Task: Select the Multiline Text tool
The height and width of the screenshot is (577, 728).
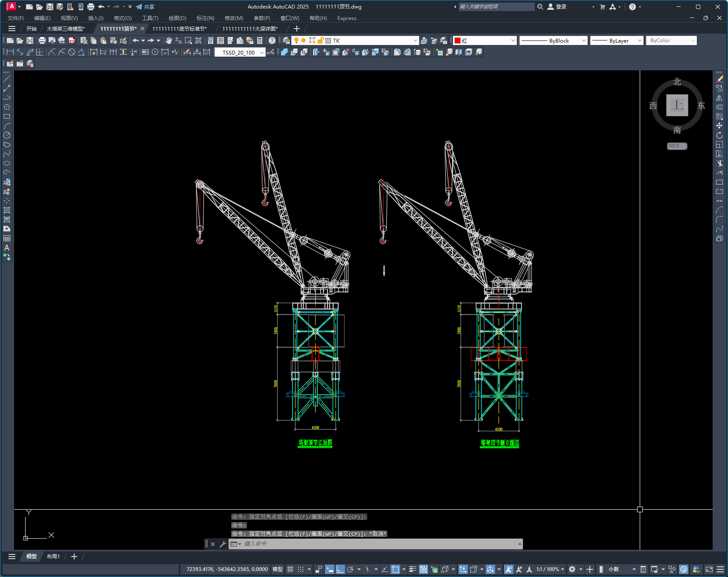Action: click(x=7, y=248)
